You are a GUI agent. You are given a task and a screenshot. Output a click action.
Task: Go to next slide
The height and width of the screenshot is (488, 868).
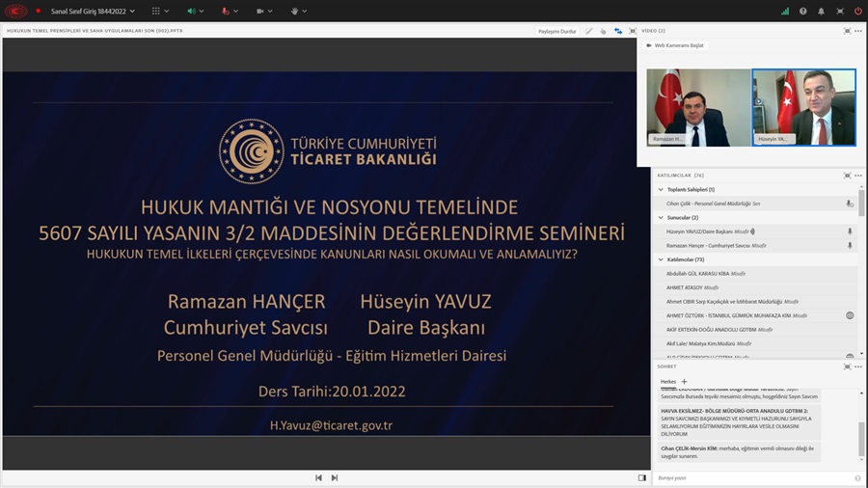(x=335, y=478)
